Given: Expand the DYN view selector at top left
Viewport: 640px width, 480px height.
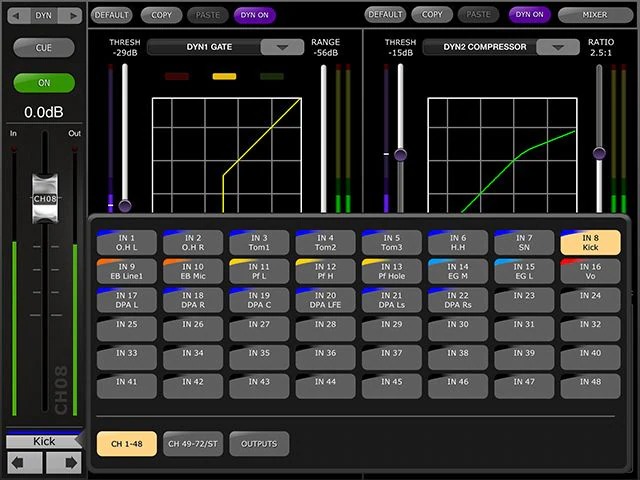Looking at the screenshot, I should (43, 15).
